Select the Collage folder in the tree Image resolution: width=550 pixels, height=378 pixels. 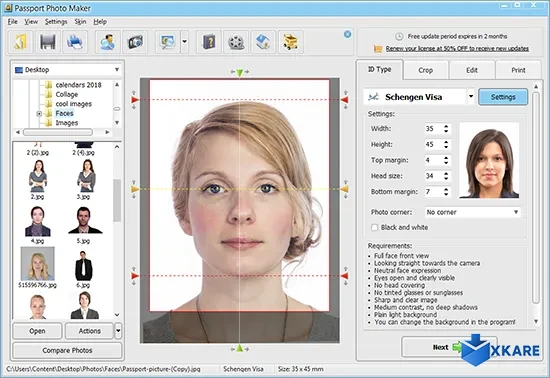[x=67, y=94]
